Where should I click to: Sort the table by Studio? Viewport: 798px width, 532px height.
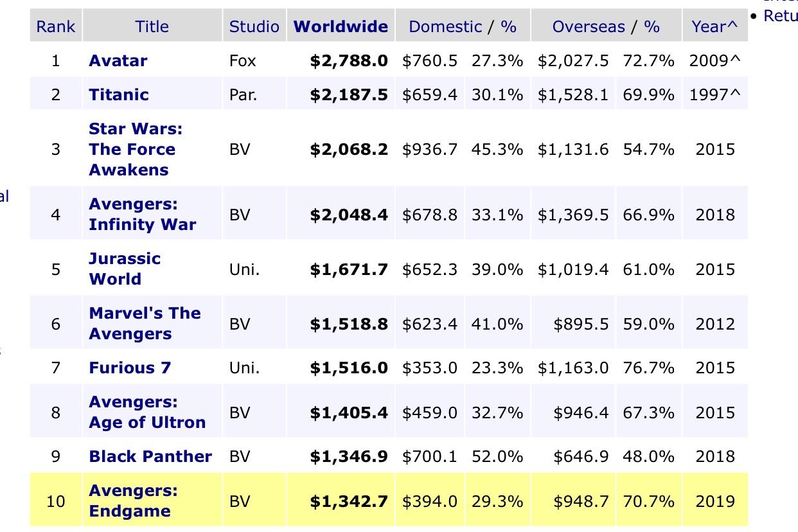click(x=254, y=26)
